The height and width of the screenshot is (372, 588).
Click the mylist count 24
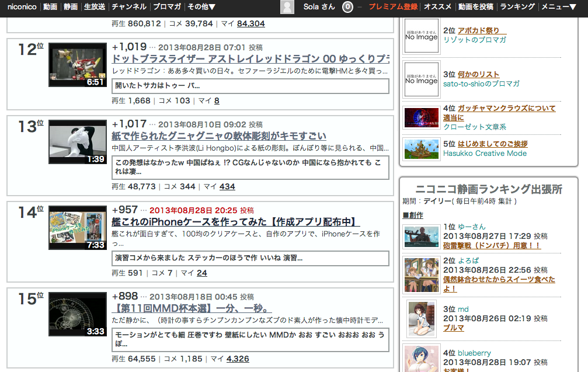202,273
